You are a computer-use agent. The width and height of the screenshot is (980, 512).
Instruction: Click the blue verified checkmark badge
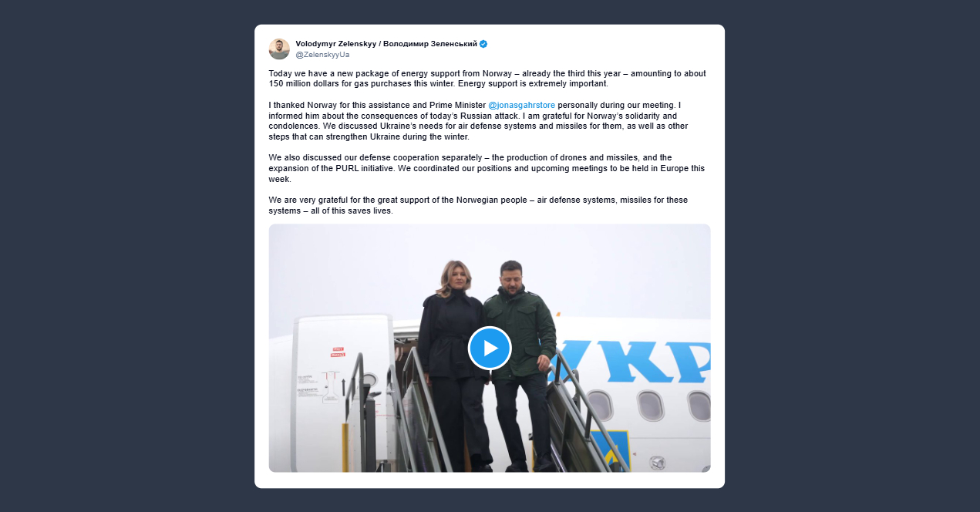[x=483, y=44]
